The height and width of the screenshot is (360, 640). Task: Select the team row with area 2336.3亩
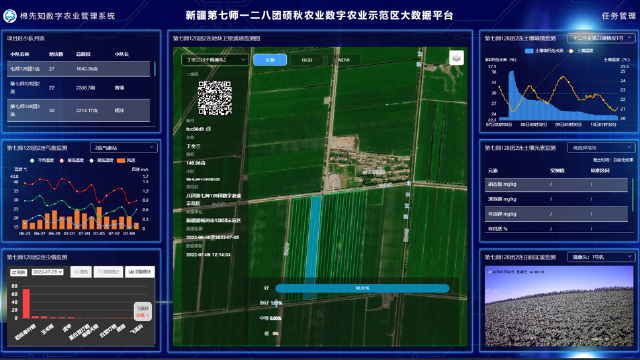point(78,88)
